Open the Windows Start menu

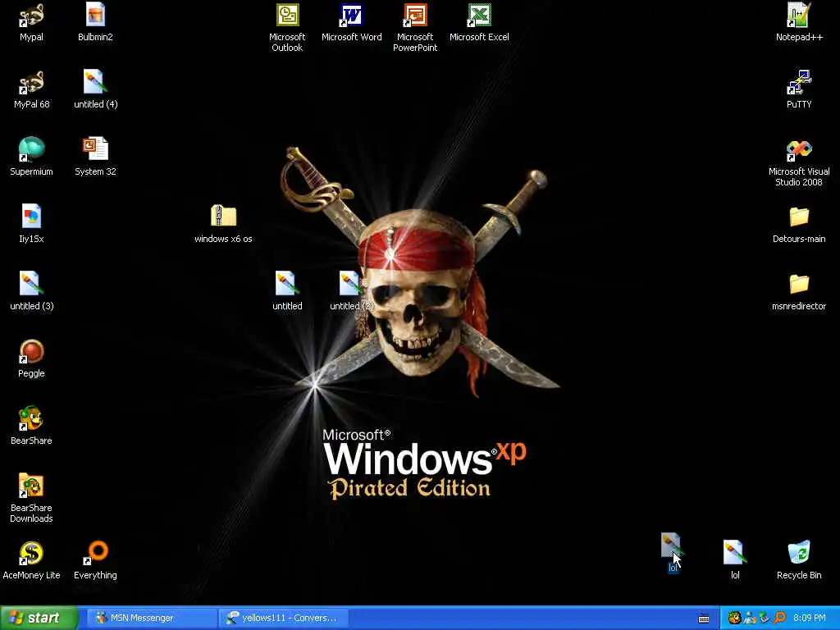point(39,618)
